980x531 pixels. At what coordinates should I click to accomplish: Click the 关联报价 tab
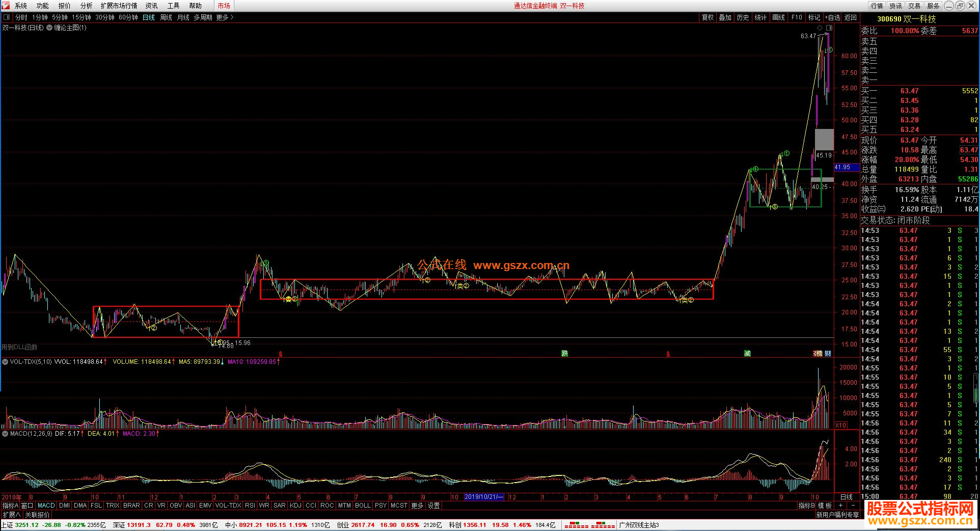click(x=38, y=515)
